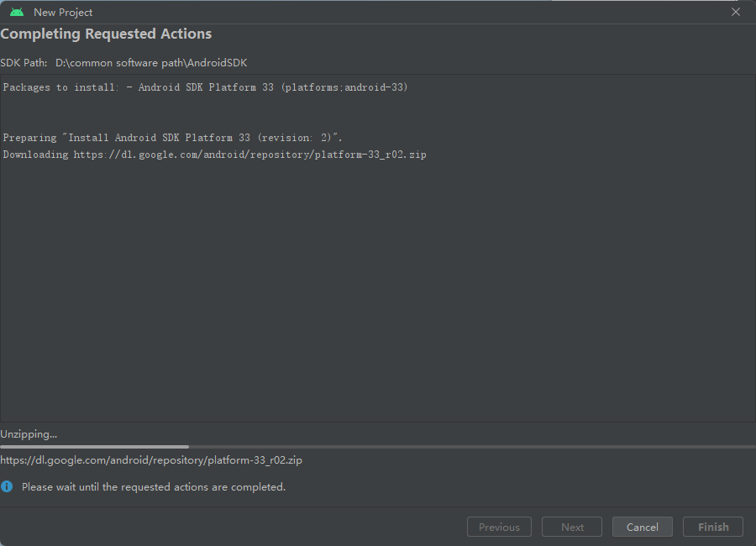Click the dl.google.com URL below the progress bar
Screen dimensions: 756x546
click(151, 460)
